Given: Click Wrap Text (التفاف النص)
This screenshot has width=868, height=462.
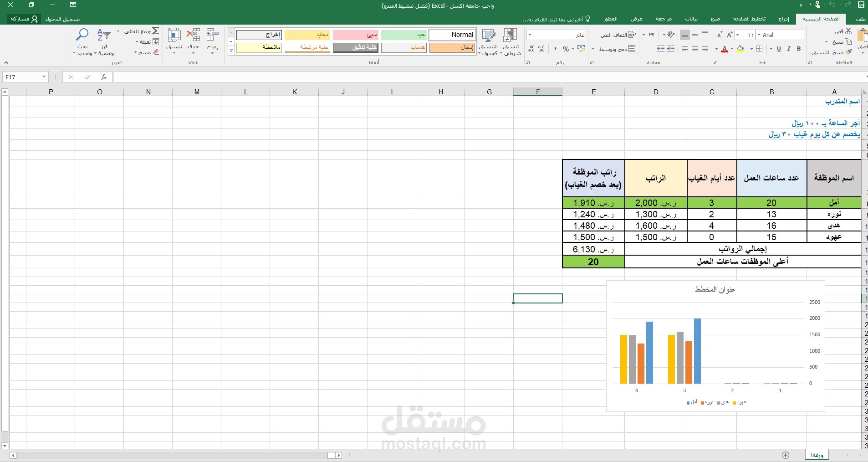Looking at the screenshot, I should (x=618, y=35).
